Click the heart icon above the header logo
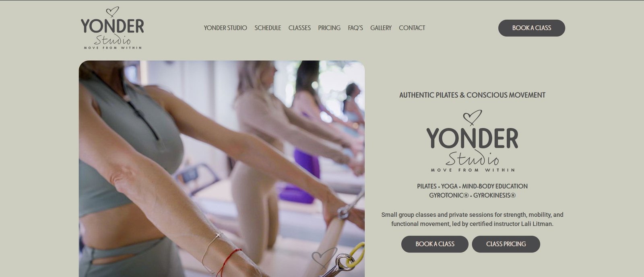The width and height of the screenshot is (644, 277). pos(112,12)
